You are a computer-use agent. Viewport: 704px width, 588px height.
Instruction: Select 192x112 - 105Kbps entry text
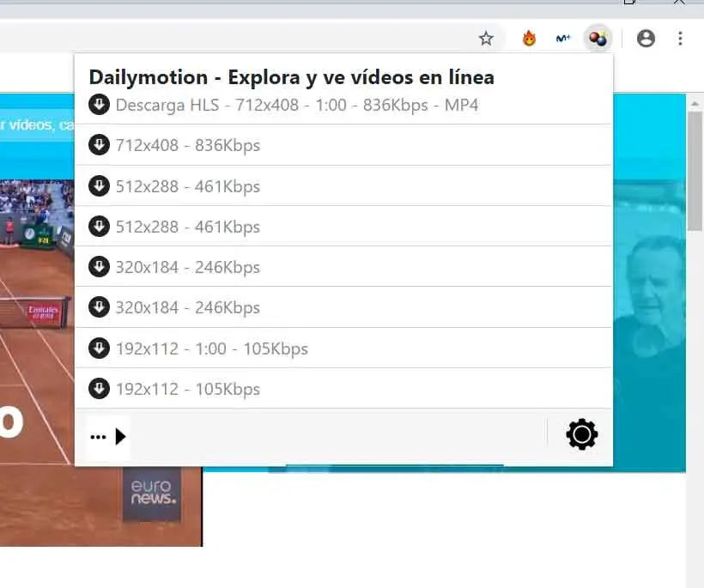click(188, 390)
